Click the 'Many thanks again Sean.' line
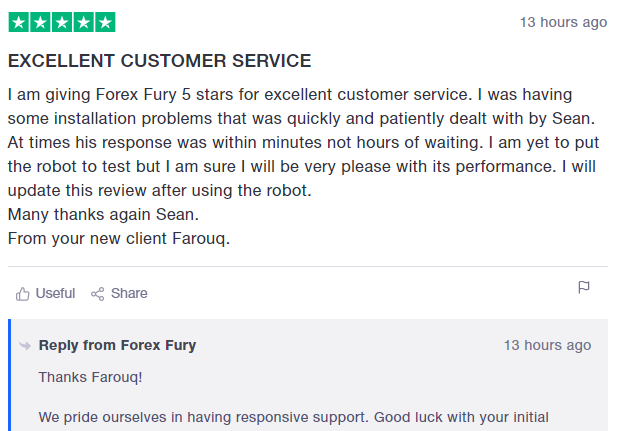The height and width of the screenshot is (431, 622). [x=103, y=214]
